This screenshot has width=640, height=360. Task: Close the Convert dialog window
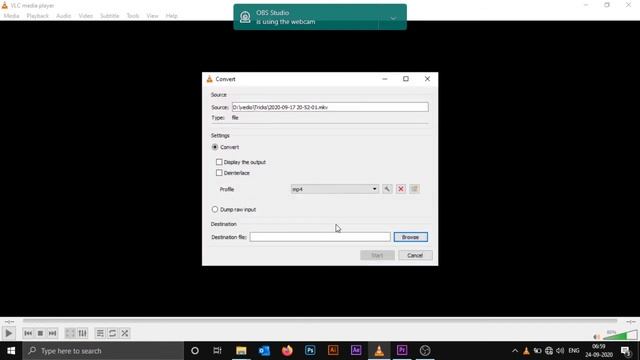427,79
